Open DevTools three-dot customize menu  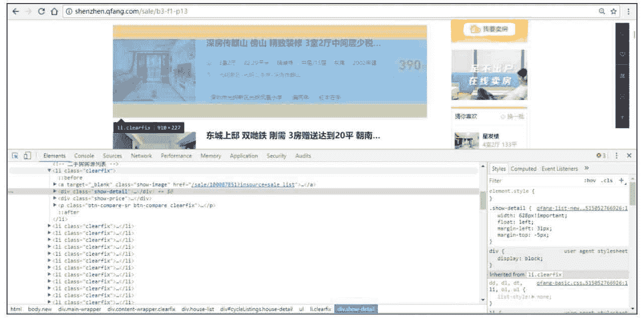[x=617, y=156]
